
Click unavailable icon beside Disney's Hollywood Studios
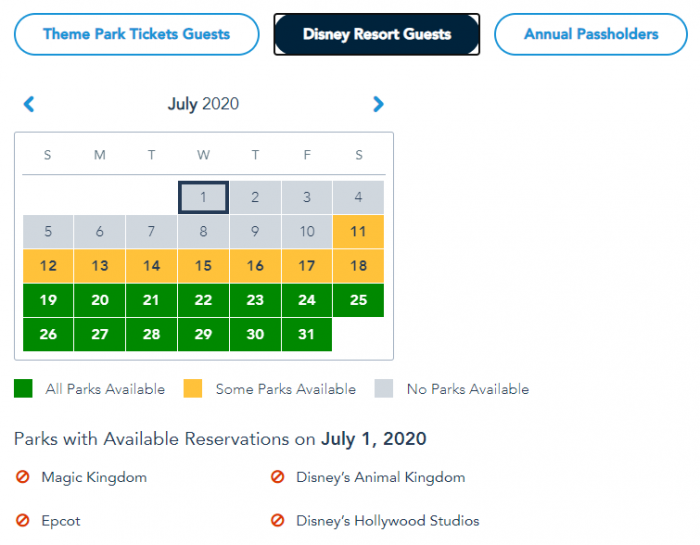(277, 521)
